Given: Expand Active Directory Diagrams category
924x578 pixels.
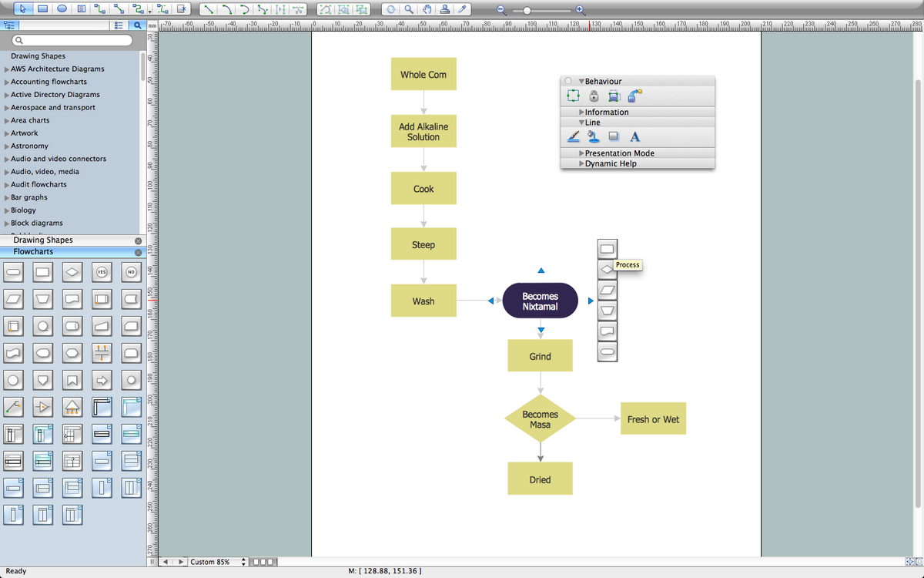Looking at the screenshot, I should pyautogui.click(x=7, y=95).
